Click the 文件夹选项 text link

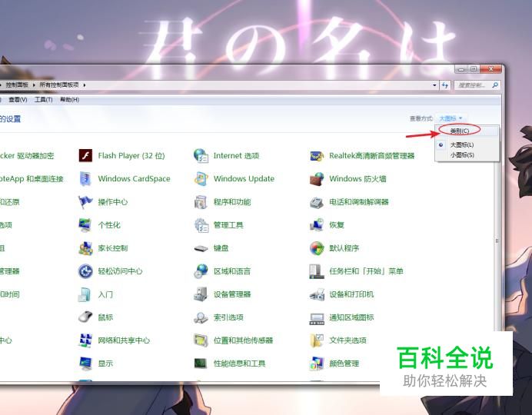[347, 340]
